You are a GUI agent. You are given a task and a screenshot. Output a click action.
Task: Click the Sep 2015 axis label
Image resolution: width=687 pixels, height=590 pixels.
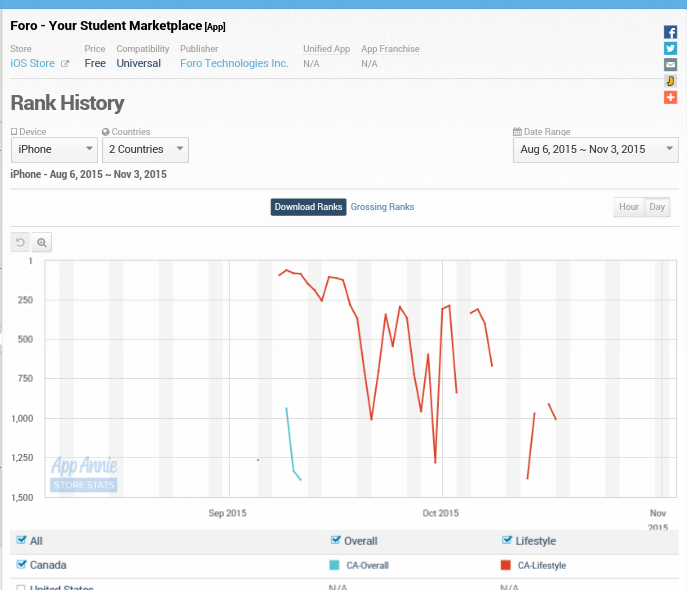(227, 513)
